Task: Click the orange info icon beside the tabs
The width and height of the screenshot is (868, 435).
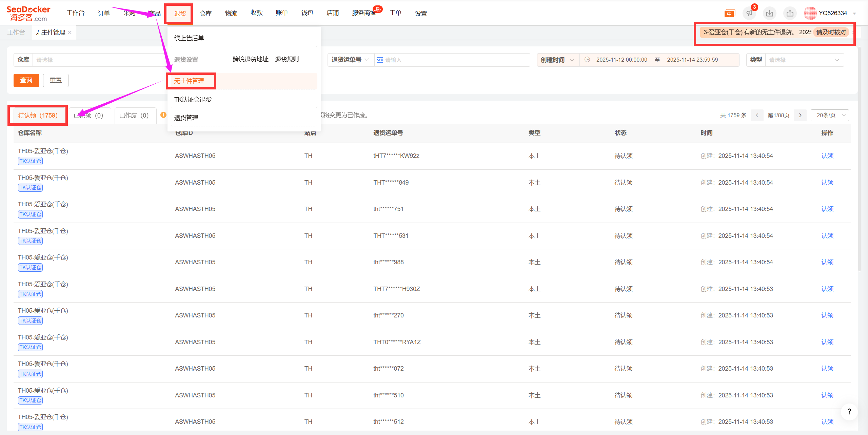Action: tap(163, 115)
